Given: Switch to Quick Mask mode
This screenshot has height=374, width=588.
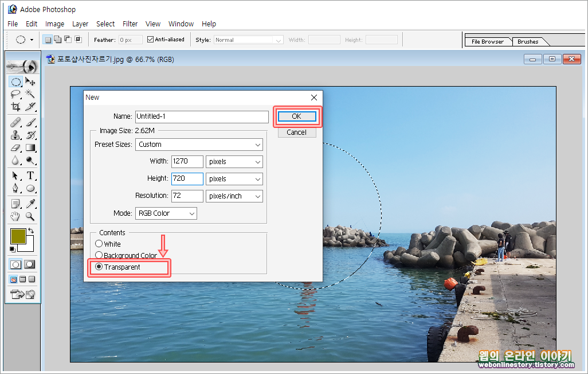Looking at the screenshot, I should click(30, 264).
